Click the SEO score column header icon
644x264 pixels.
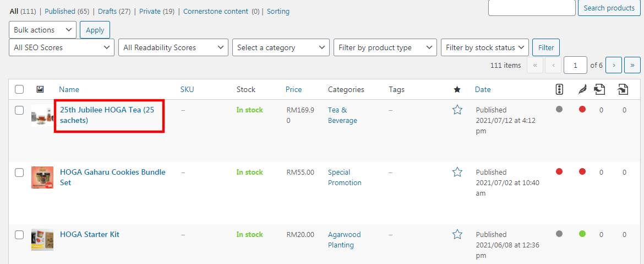click(x=559, y=89)
